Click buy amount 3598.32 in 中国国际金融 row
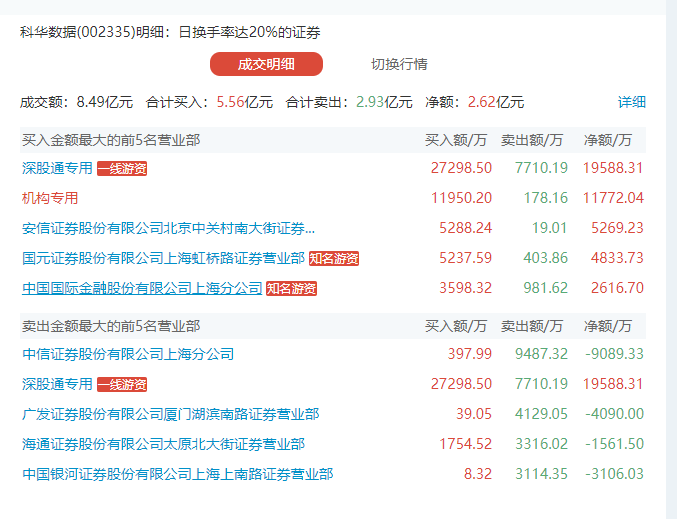This screenshot has height=519, width=677. click(465, 288)
